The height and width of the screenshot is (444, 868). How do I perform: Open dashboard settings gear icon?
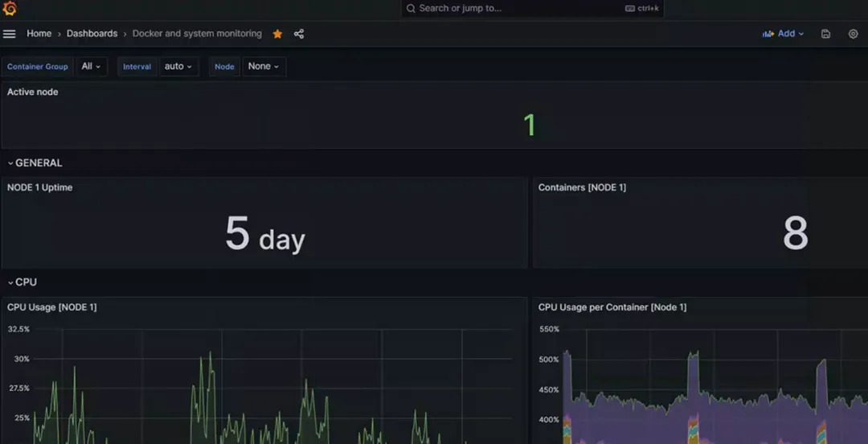[853, 34]
